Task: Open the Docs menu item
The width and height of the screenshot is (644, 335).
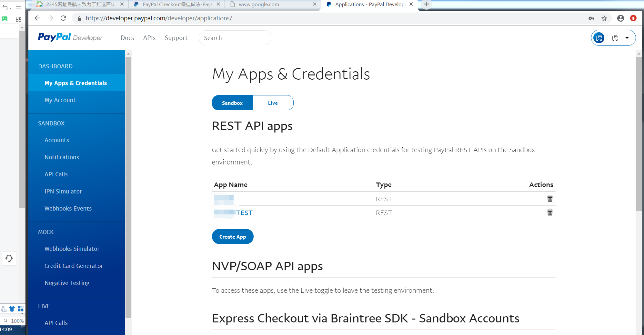Action: coord(127,38)
